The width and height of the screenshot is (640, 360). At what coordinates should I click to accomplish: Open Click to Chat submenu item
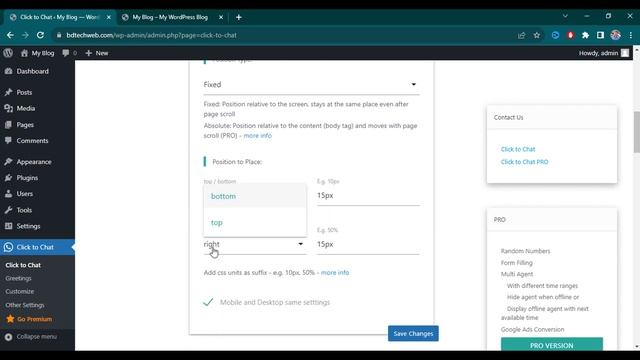[23, 265]
